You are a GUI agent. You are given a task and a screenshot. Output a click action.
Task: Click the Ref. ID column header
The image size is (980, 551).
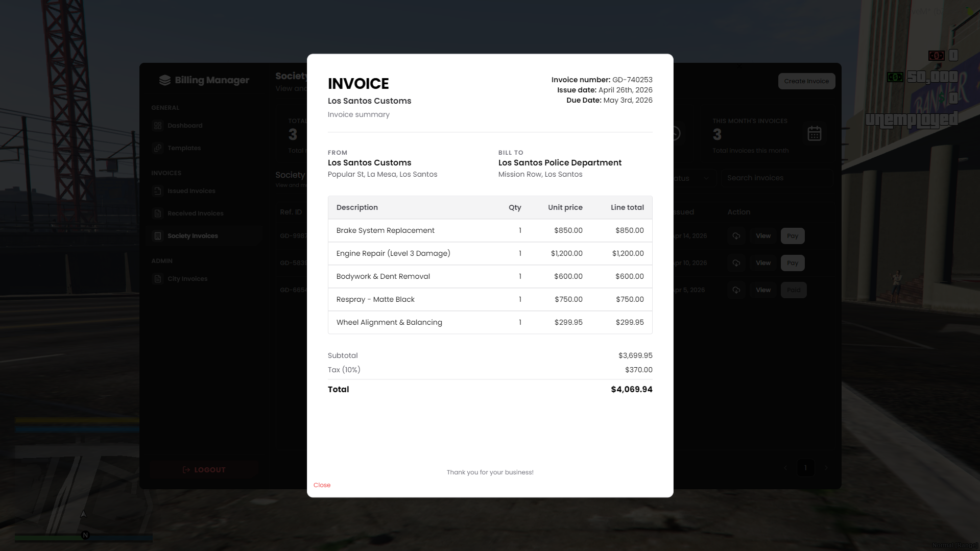291,212
